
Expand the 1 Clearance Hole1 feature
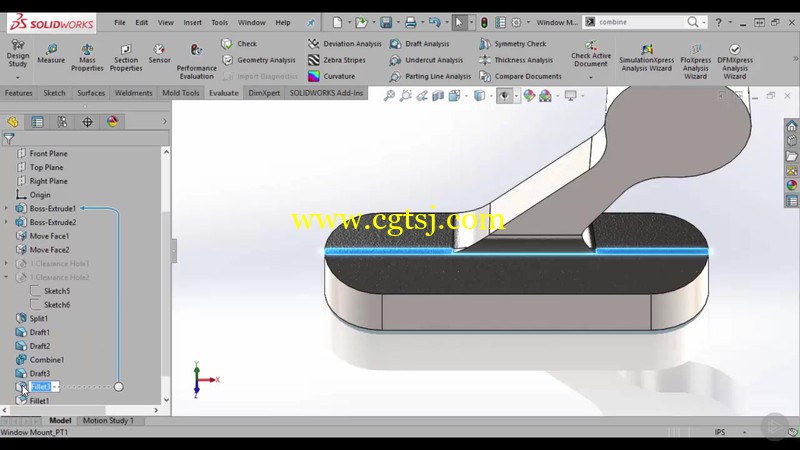click(6, 263)
